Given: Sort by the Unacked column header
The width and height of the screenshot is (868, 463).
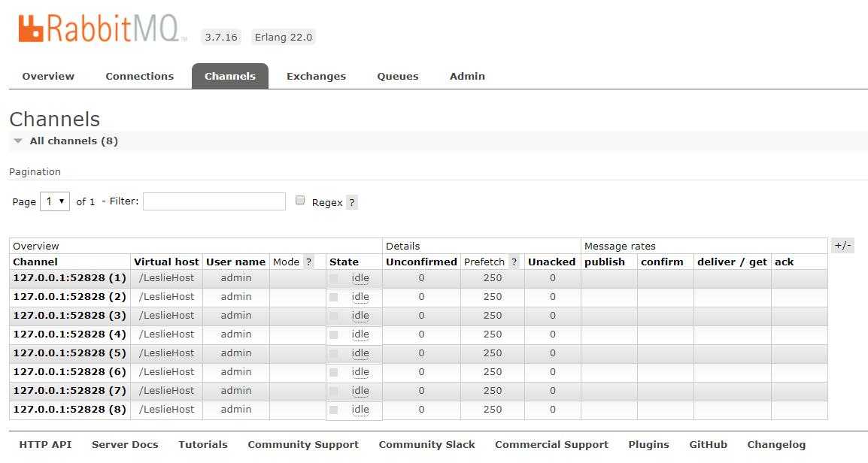Looking at the screenshot, I should click(551, 262).
